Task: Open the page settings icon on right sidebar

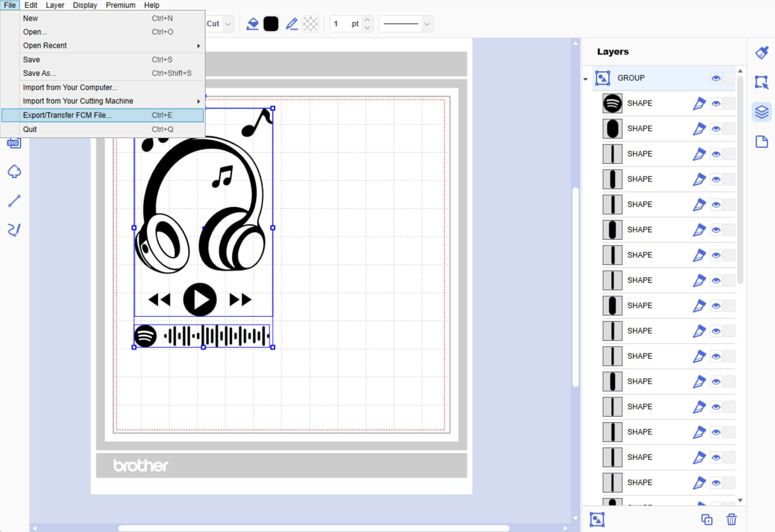Action: pyautogui.click(x=761, y=142)
